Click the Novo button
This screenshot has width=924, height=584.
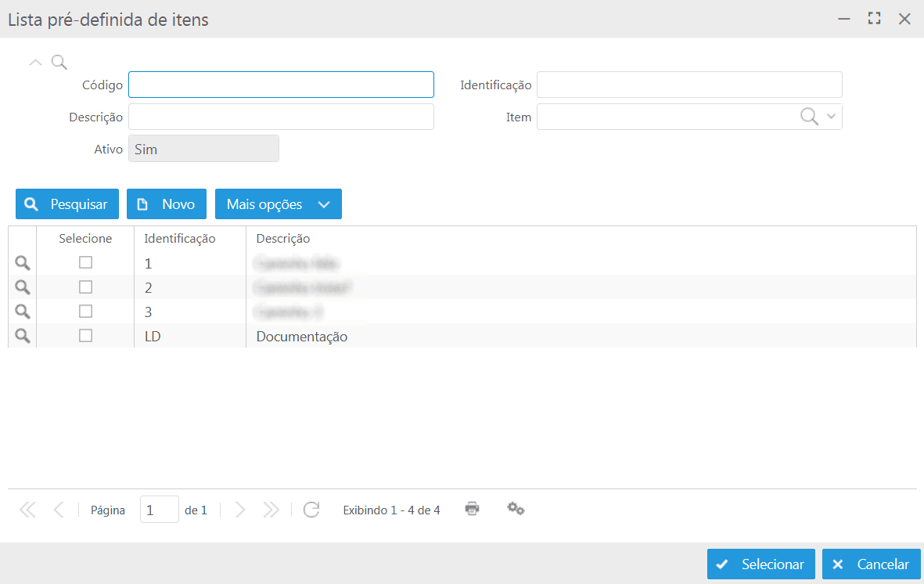166,204
